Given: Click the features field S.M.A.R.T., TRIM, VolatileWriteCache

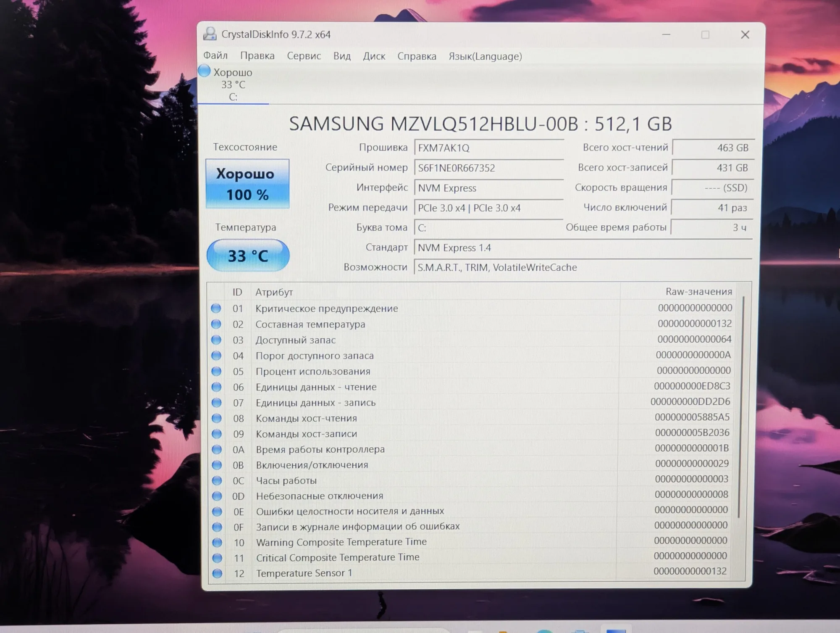Looking at the screenshot, I should pyautogui.click(x=583, y=267).
